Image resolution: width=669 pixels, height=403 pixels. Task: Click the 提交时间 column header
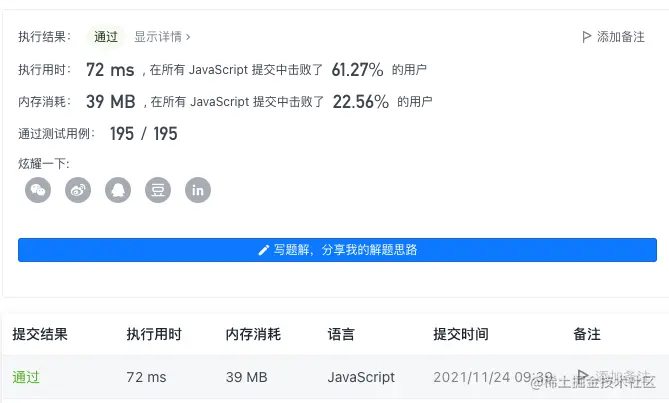point(461,334)
